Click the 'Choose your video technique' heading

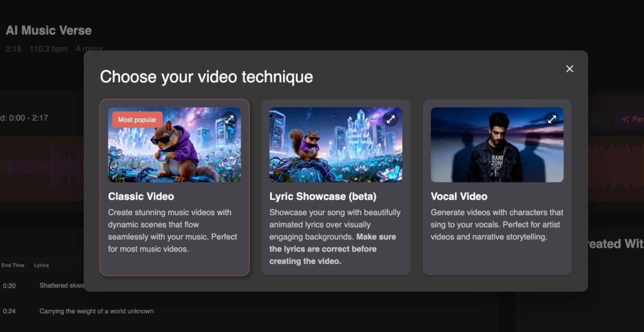click(x=206, y=77)
